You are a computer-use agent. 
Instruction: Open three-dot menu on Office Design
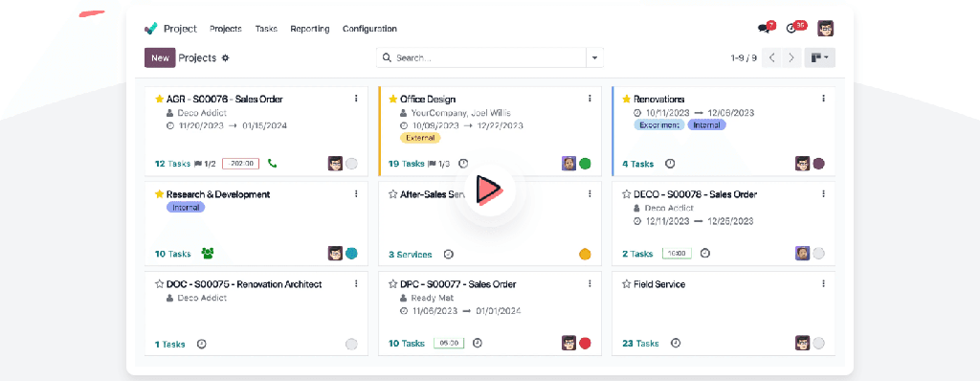590,99
